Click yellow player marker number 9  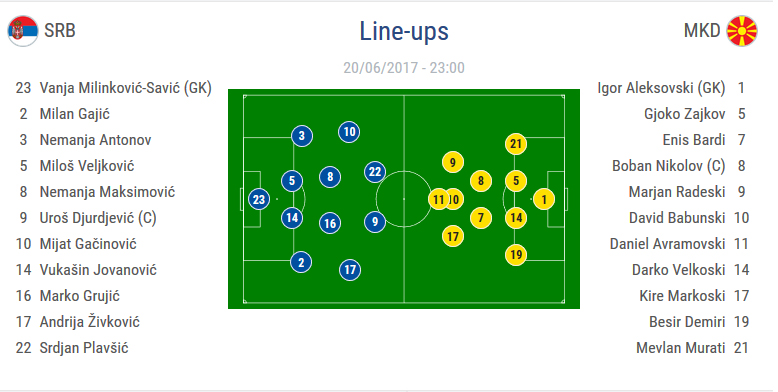coord(453,162)
